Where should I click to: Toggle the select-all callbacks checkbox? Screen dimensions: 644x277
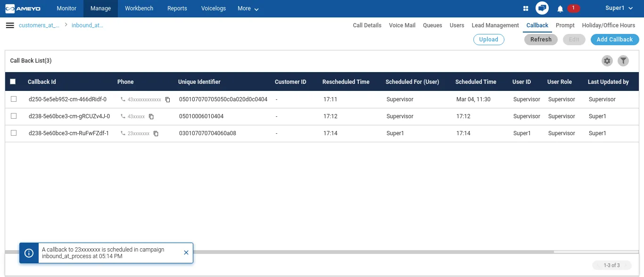click(x=13, y=81)
